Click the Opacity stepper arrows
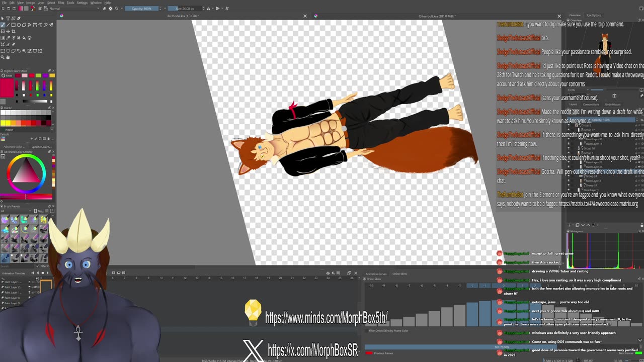The width and height of the screenshot is (644, 362). point(160,9)
